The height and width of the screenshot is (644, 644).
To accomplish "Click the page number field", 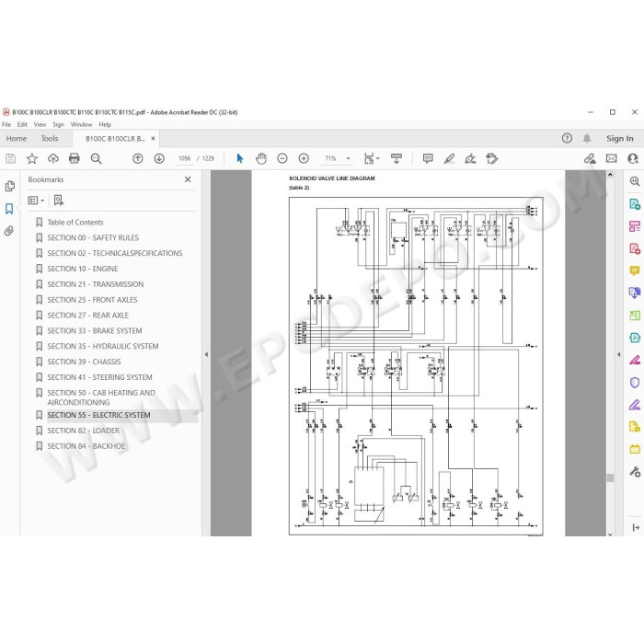I will [184, 158].
